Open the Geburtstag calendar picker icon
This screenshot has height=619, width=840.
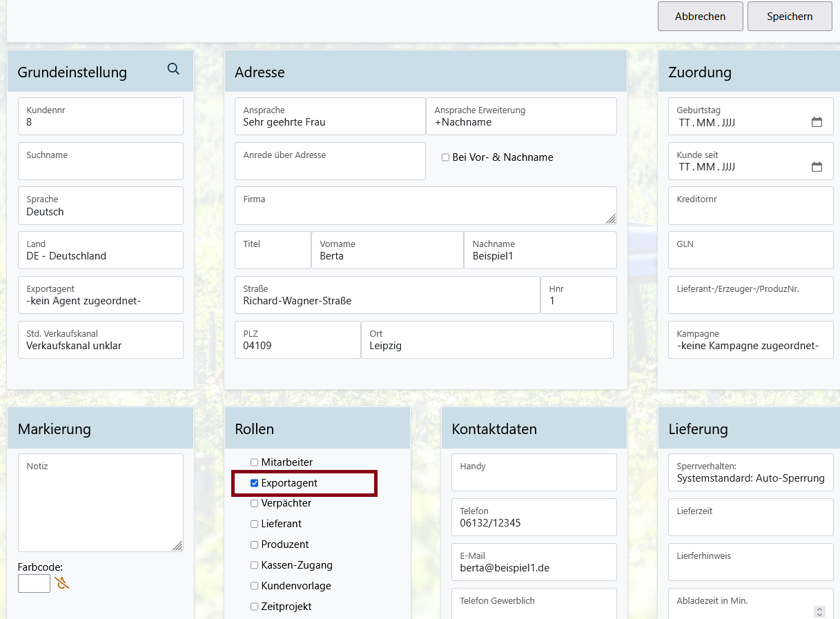(x=817, y=122)
